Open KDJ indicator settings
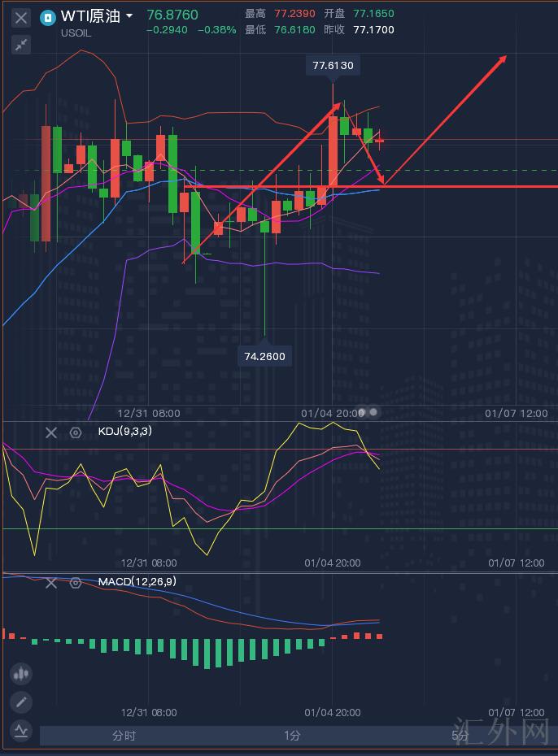This screenshot has width=558, height=756. pyautogui.click(x=76, y=432)
